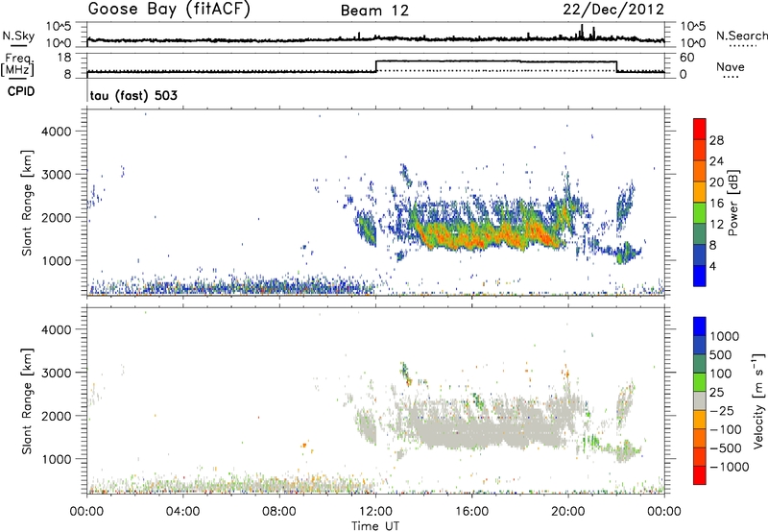Pick the 12–16 dB light green Power segment
This screenshot has height=532, width=768.
(x=700, y=212)
